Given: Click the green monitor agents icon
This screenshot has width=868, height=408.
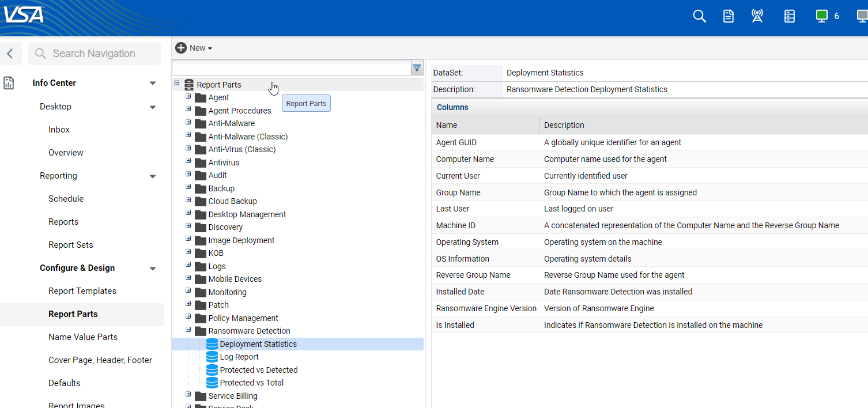Looking at the screenshot, I should [822, 16].
